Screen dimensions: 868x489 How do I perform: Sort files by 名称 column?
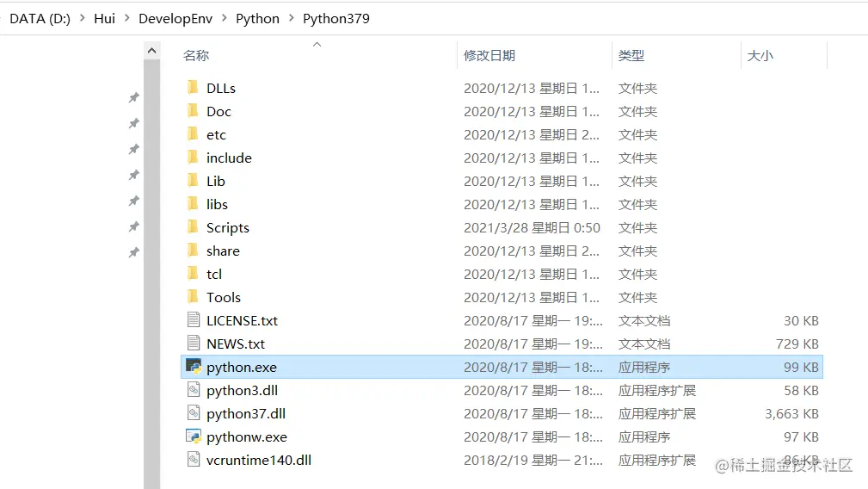coord(196,55)
